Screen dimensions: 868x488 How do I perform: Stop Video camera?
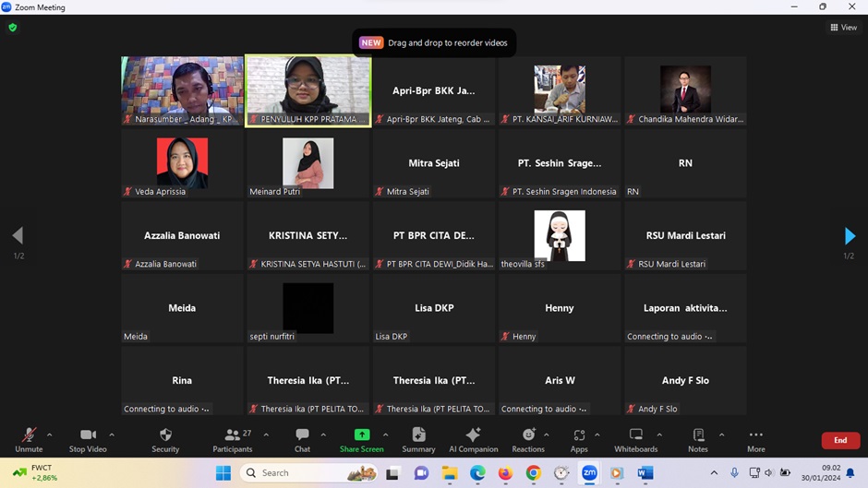(88, 439)
